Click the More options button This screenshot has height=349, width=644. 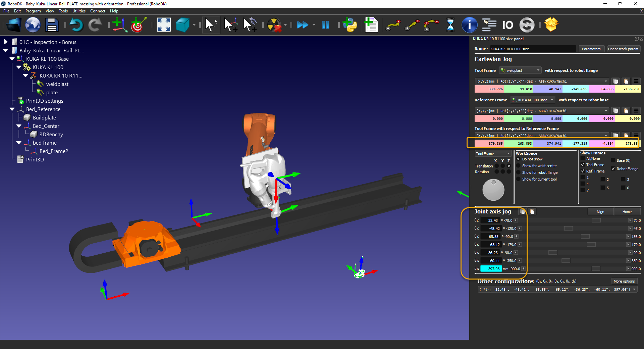click(624, 281)
